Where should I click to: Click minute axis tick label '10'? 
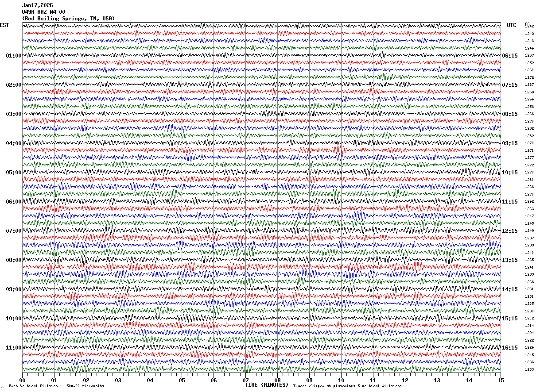tap(341, 380)
